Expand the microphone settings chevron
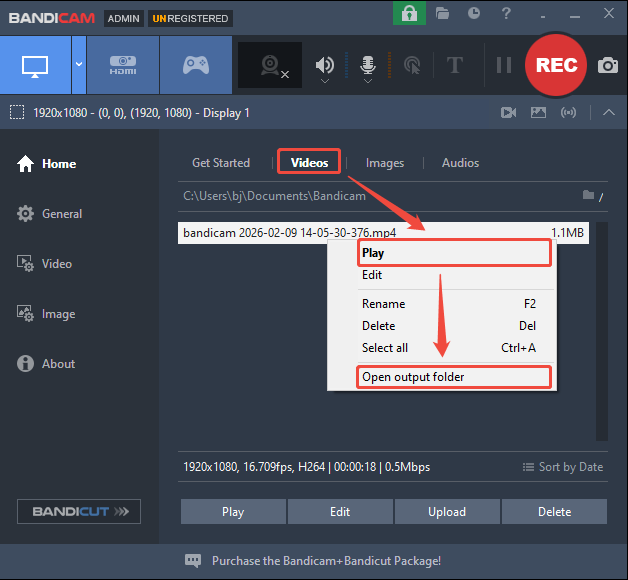The height and width of the screenshot is (580, 628). tap(368, 81)
